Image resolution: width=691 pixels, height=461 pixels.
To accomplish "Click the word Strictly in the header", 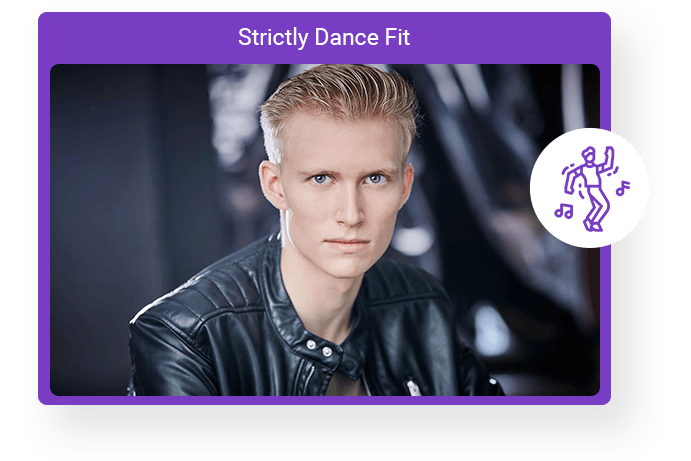I will pyautogui.click(x=273, y=37).
